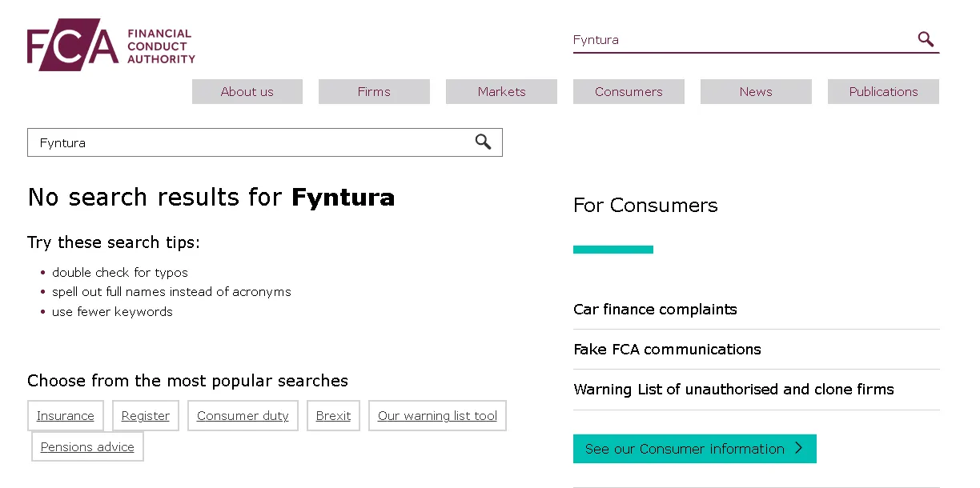Select the Brexit popular search

(x=333, y=416)
